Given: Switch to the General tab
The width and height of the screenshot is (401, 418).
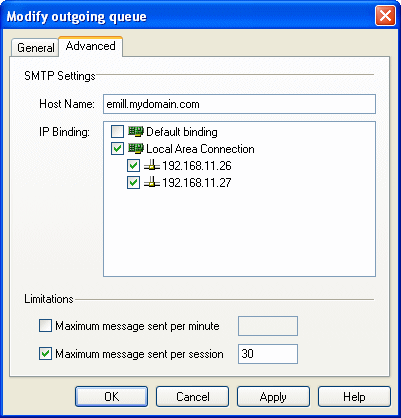Looking at the screenshot, I should point(35,48).
